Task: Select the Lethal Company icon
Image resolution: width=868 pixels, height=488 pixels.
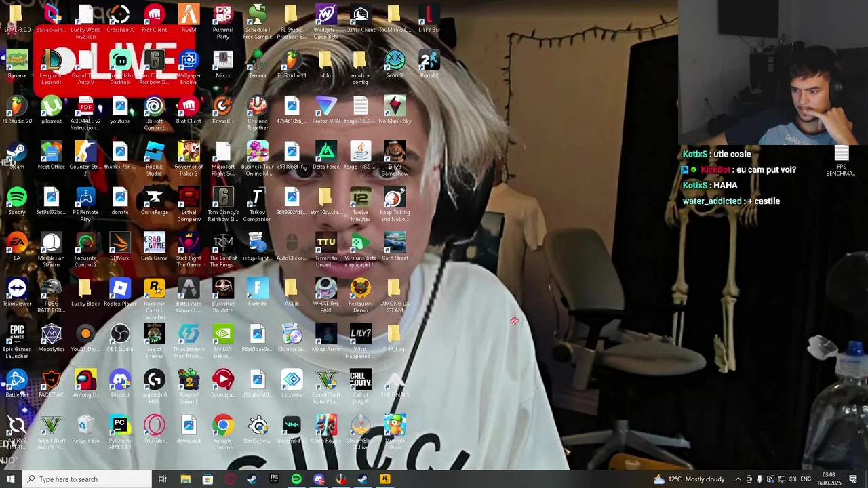Action: (189, 205)
